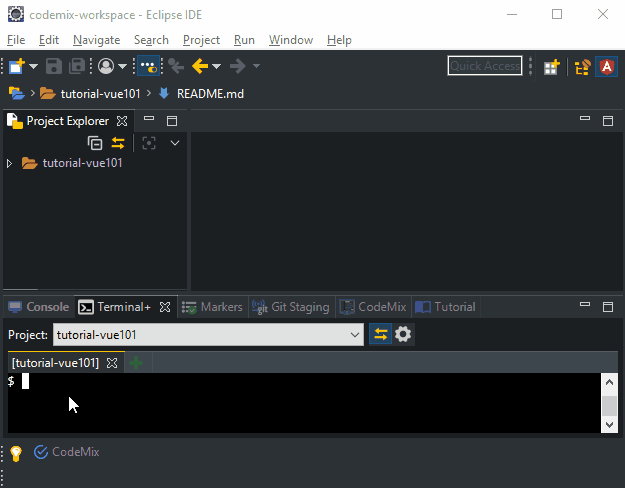Toggle the breadcrumb toolbar button
This screenshot has height=488, width=625.
pos(147,66)
